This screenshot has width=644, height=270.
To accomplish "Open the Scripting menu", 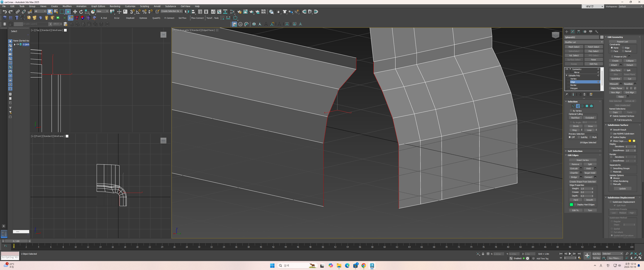I will click(x=144, y=6).
